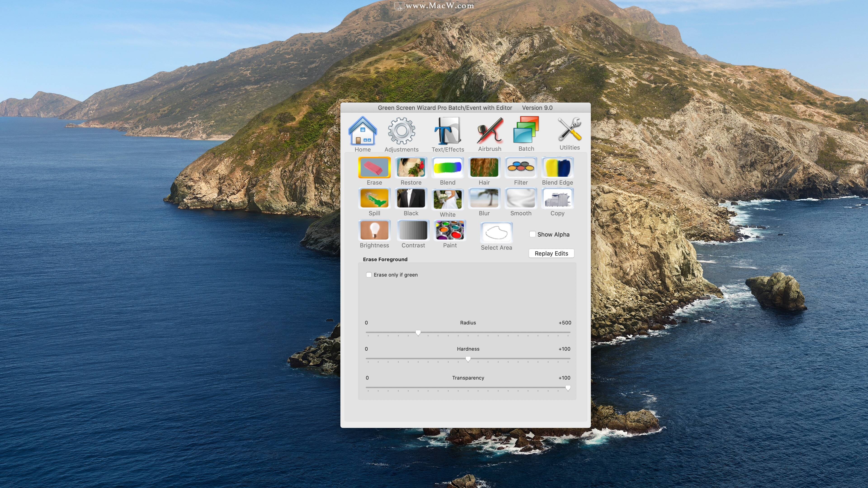
Task: Select the Erase tool
Action: (374, 167)
